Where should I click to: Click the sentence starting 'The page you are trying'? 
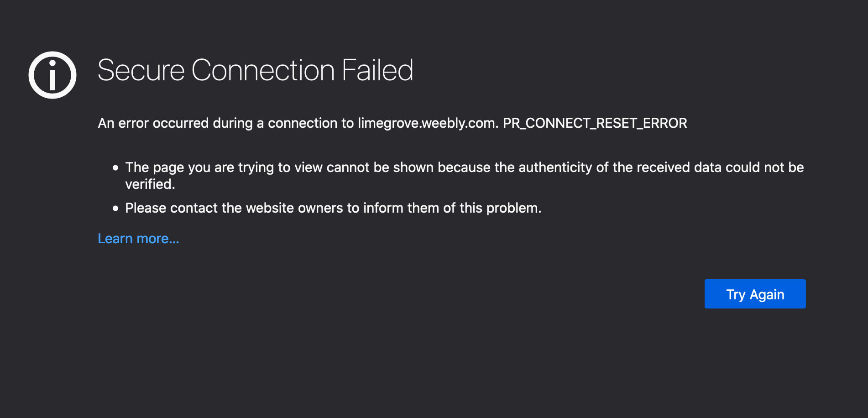(x=465, y=176)
